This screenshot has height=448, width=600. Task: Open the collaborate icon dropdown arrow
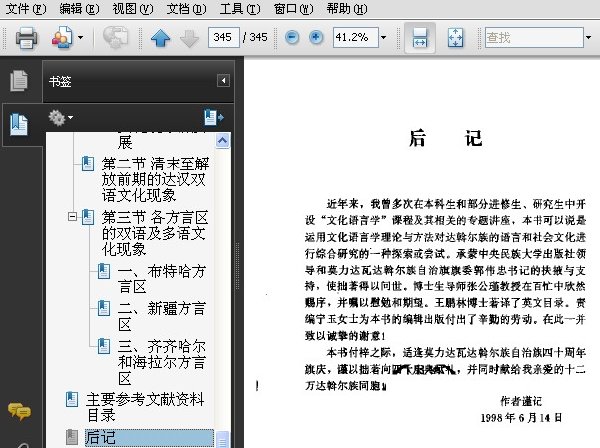click(x=80, y=37)
